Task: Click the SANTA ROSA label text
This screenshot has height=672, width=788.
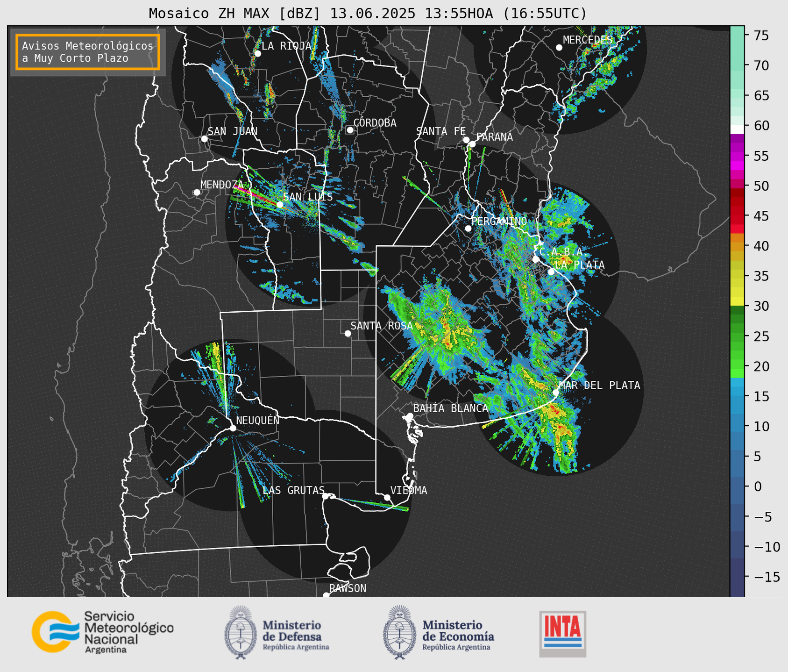Action: (x=382, y=326)
